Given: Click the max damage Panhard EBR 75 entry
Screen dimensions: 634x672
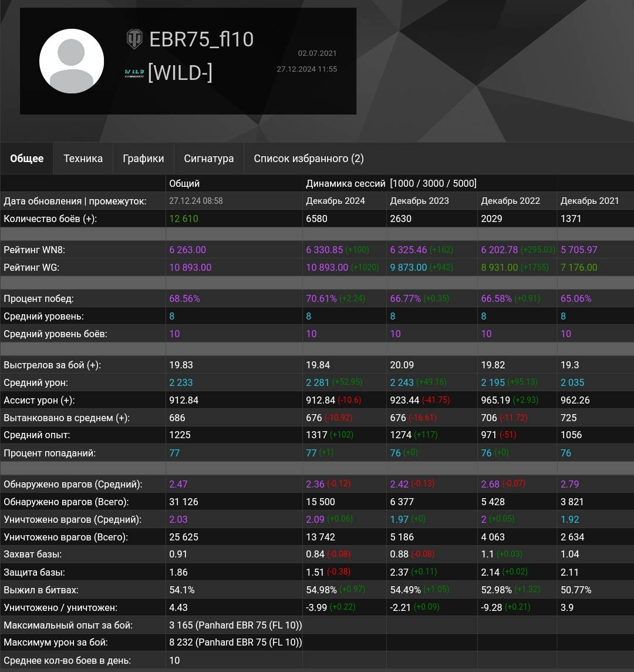Looking at the screenshot, I should click(x=235, y=643).
